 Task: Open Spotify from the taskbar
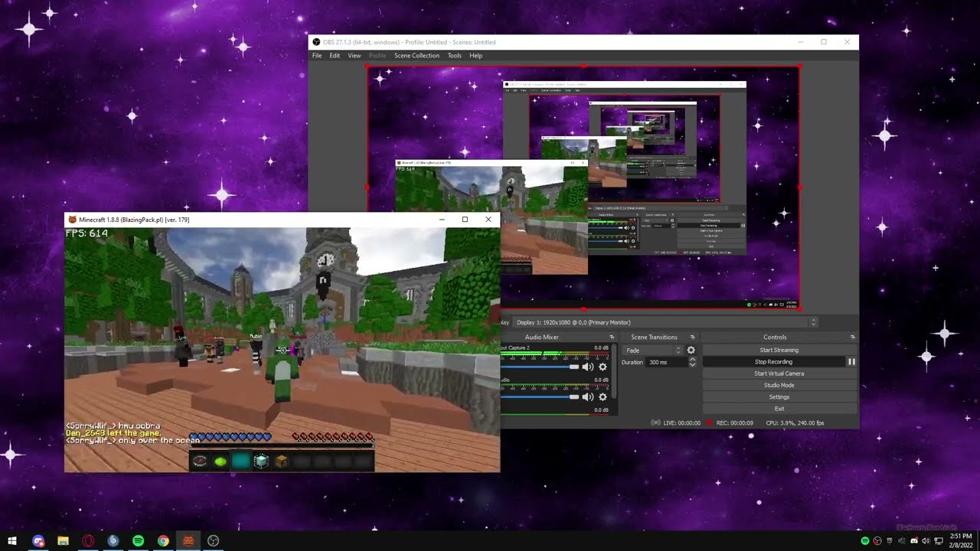point(139,541)
